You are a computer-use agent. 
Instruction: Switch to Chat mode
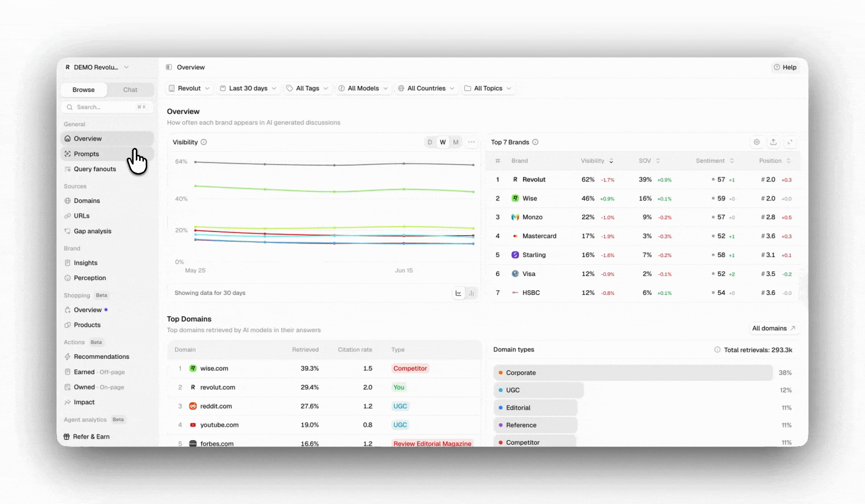[130, 90]
